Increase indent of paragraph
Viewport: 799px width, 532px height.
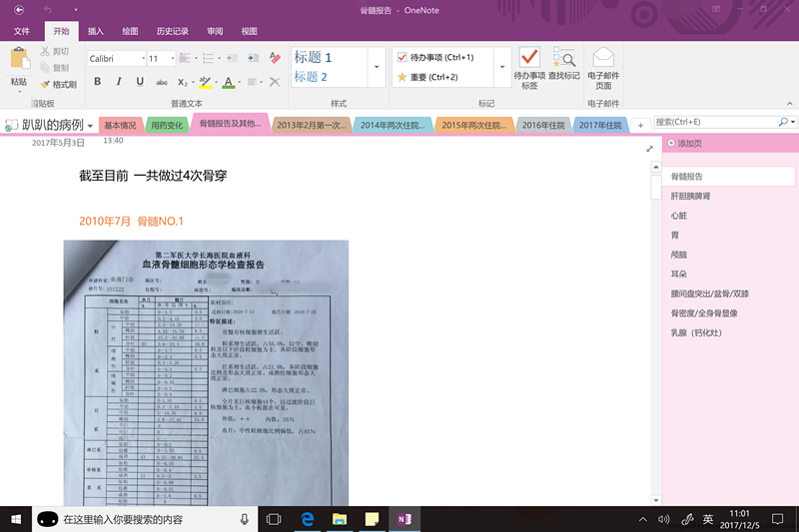253,58
